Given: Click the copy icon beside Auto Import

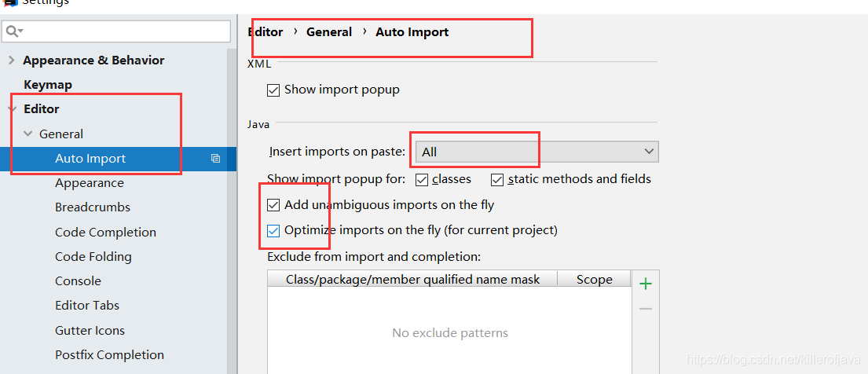Looking at the screenshot, I should [215, 159].
